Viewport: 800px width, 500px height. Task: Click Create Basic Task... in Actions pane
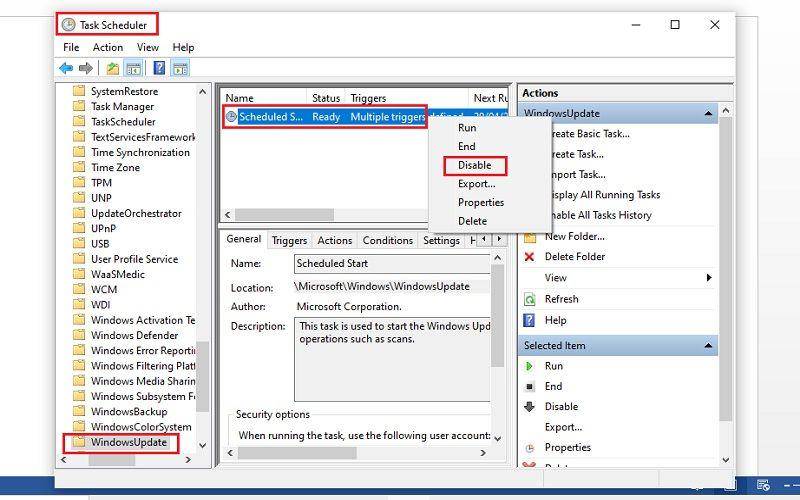pyautogui.click(x=590, y=134)
